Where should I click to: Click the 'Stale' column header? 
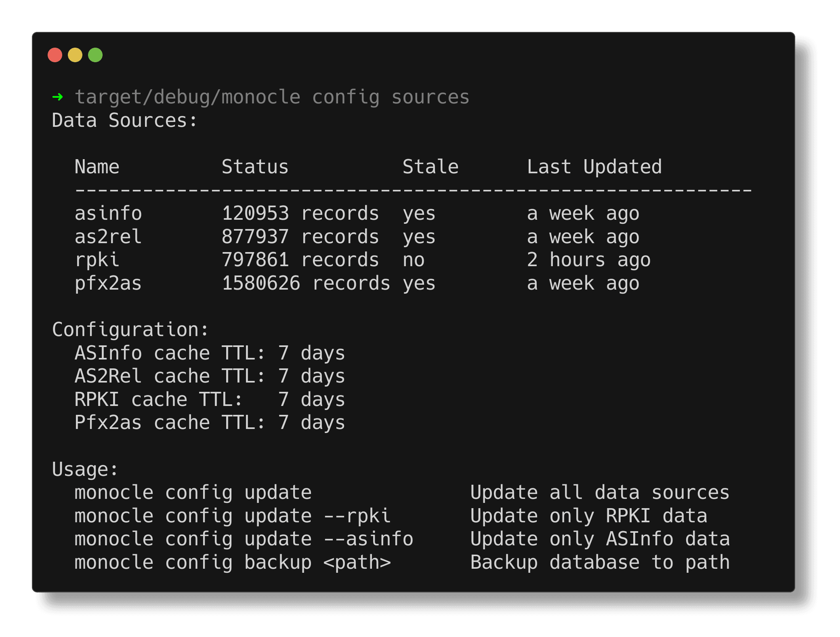point(430,167)
